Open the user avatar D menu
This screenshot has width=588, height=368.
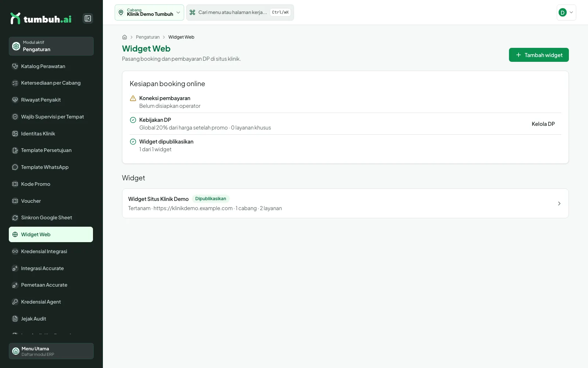click(x=566, y=13)
